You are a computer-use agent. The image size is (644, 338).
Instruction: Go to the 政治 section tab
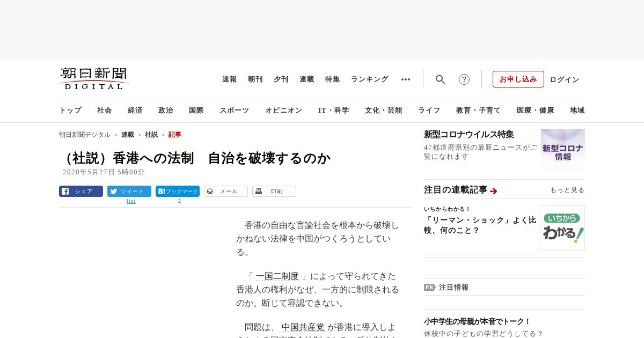coord(166,111)
